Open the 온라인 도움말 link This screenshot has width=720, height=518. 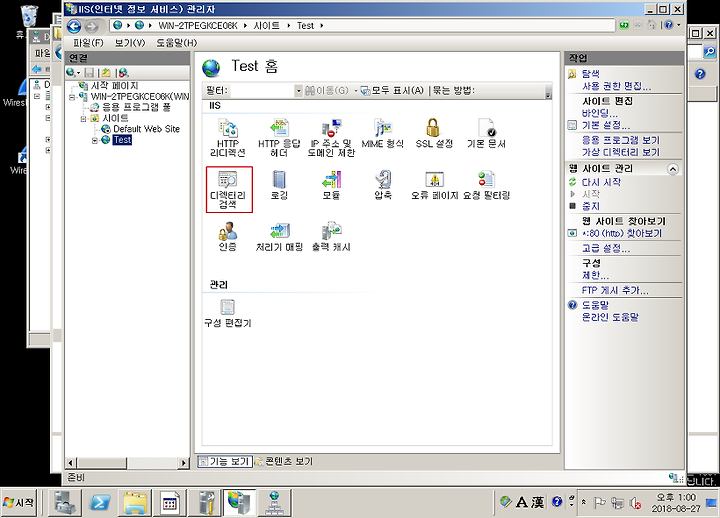click(610, 317)
